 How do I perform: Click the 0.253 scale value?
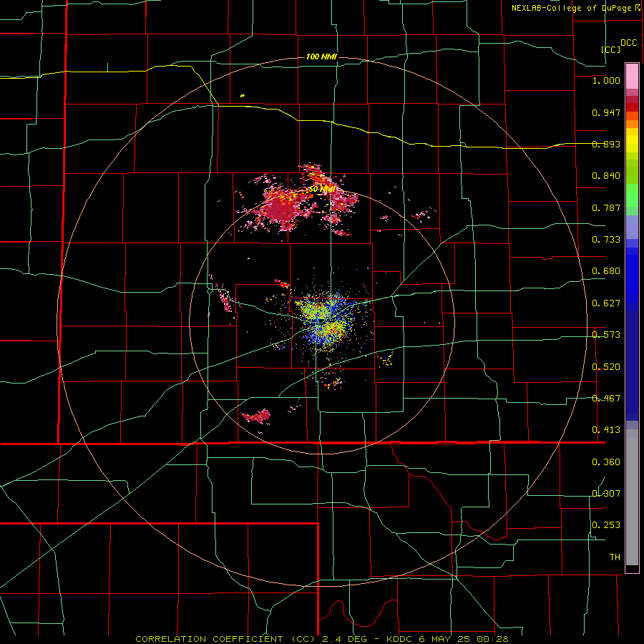(x=606, y=525)
